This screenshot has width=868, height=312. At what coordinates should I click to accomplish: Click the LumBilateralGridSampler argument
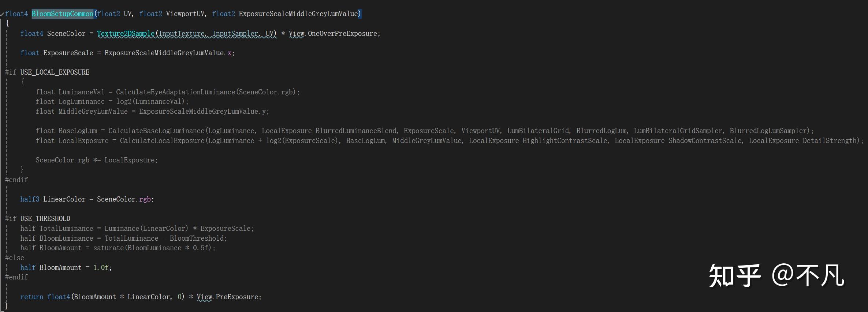(678, 131)
